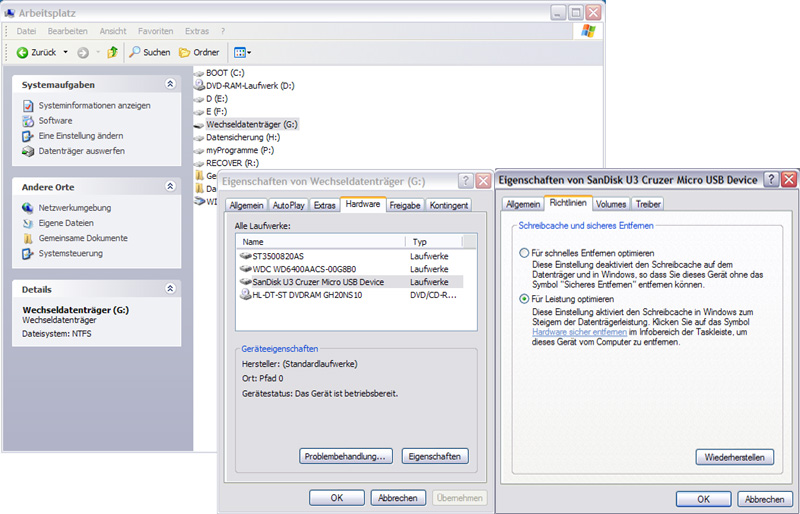Switch to the AutoPlay tab
800x514 pixels.
coord(288,205)
